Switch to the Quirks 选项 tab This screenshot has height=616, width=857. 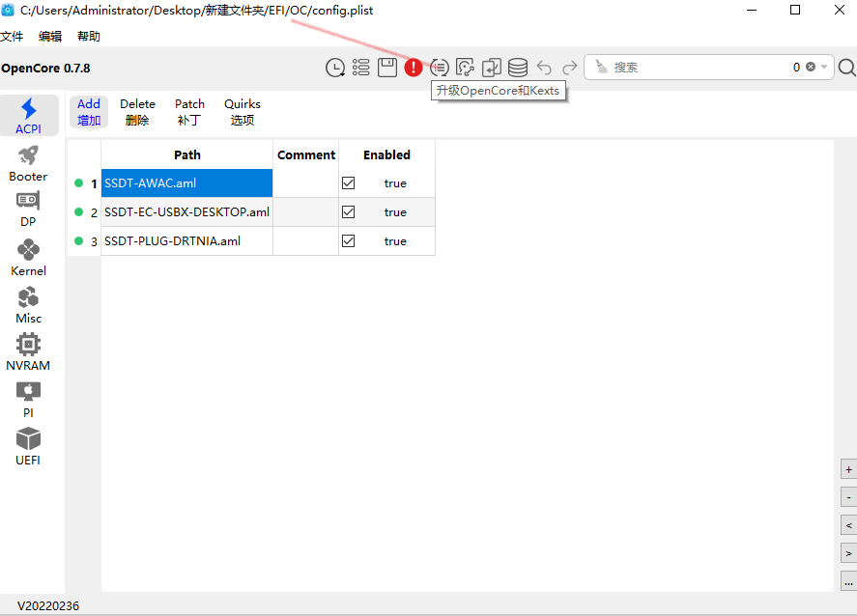coord(243,112)
